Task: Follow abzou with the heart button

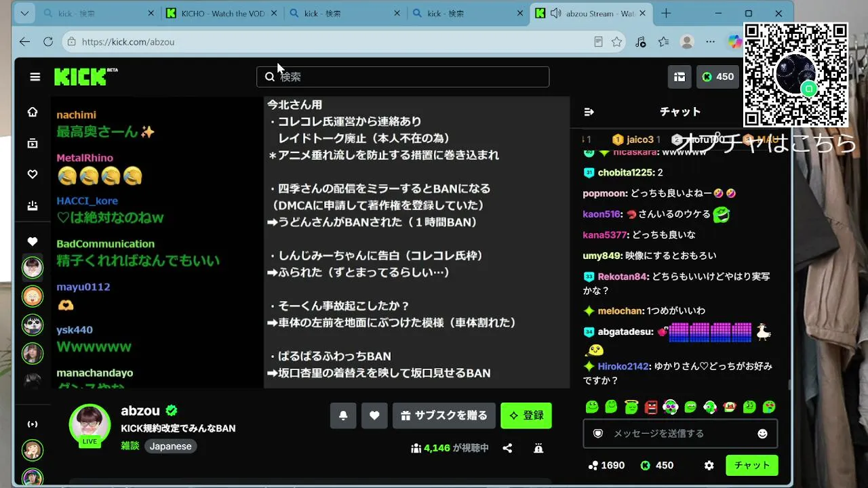Action: click(374, 415)
